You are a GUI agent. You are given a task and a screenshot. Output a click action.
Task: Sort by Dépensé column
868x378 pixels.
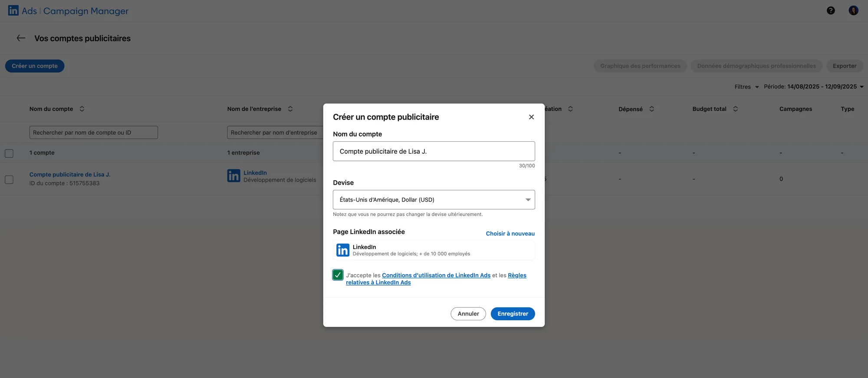(x=651, y=109)
